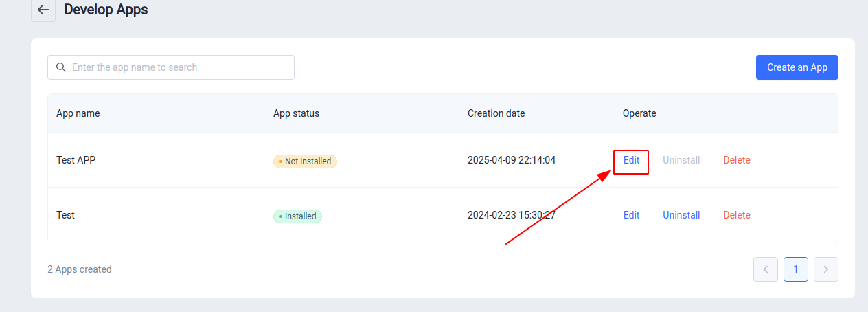The width and height of the screenshot is (868, 312).
Task: Click the App status column header
Action: pos(296,113)
